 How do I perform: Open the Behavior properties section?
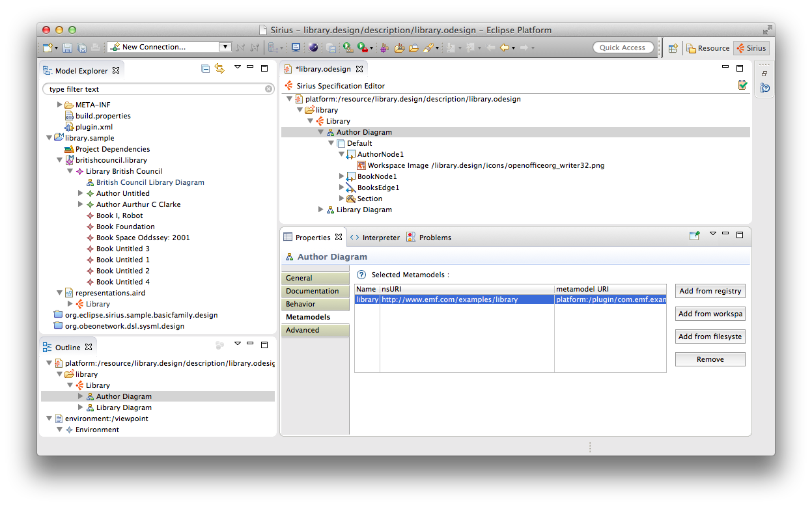coord(316,304)
